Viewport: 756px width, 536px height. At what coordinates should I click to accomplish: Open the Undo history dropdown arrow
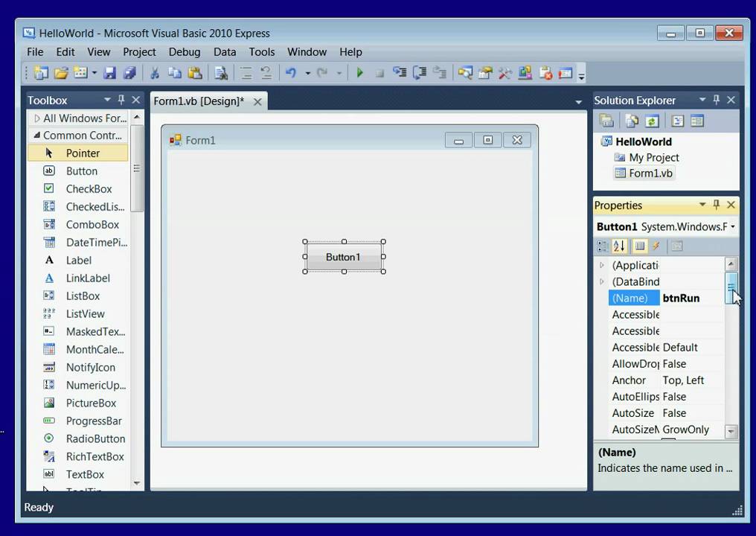click(x=307, y=74)
